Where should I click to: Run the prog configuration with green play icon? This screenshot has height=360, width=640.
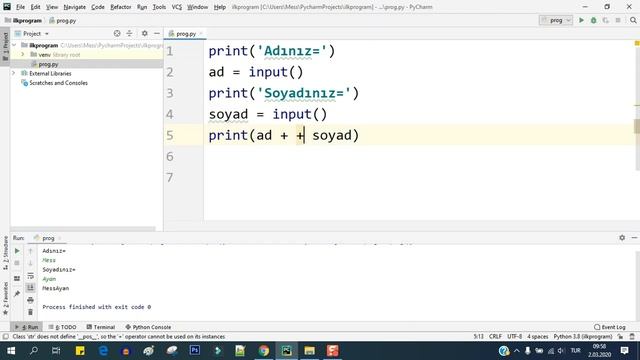click(x=581, y=20)
